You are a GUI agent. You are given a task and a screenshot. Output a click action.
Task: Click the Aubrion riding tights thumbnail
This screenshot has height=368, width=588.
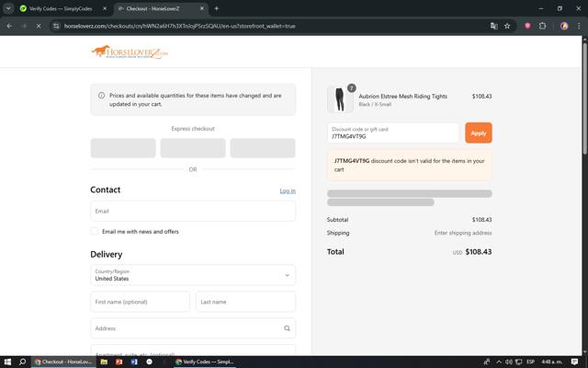pyautogui.click(x=340, y=99)
